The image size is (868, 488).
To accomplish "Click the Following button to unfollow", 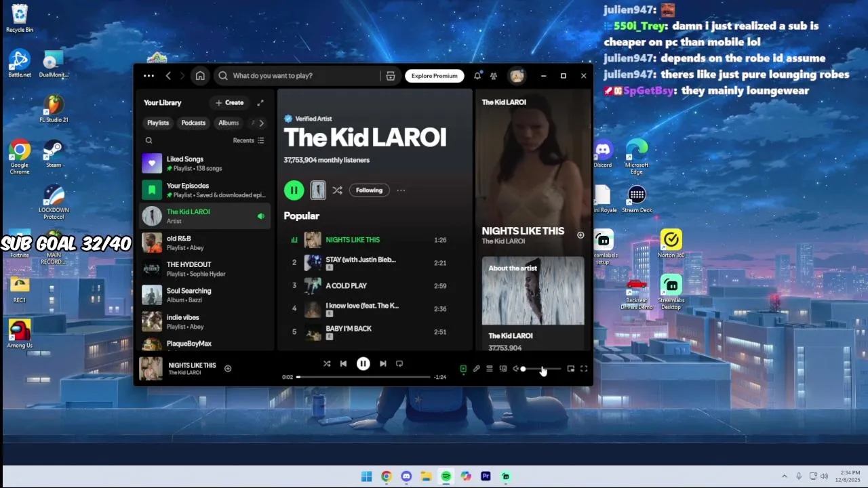I will [369, 190].
